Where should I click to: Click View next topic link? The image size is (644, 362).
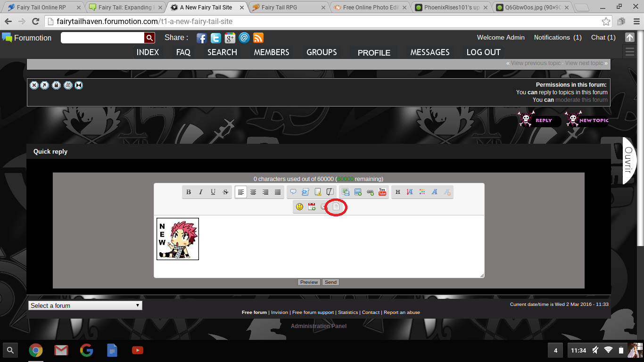584,63
